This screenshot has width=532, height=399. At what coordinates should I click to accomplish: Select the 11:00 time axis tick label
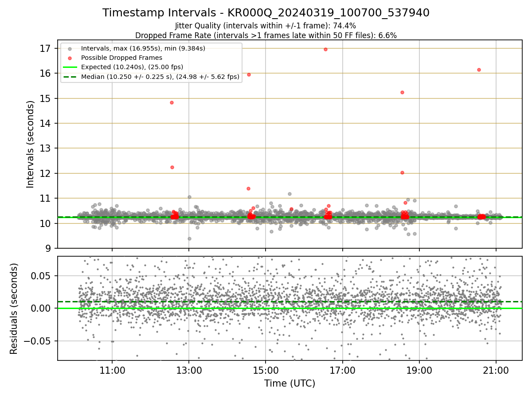tap(112, 370)
